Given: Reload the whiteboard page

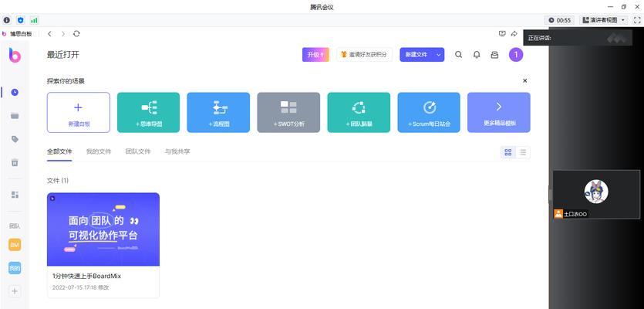Looking at the screenshot, I should pos(76,34).
